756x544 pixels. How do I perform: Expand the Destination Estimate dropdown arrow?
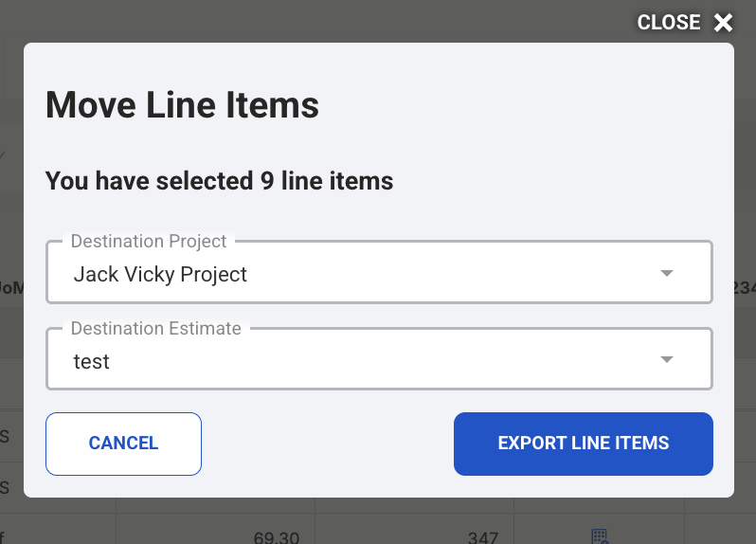click(667, 360)
